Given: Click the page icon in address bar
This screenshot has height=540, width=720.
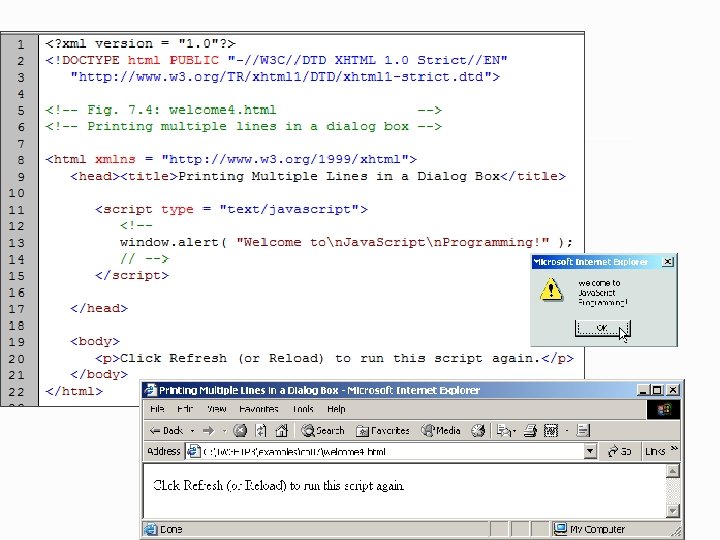Looking at the screenshot, I should 193,451.
